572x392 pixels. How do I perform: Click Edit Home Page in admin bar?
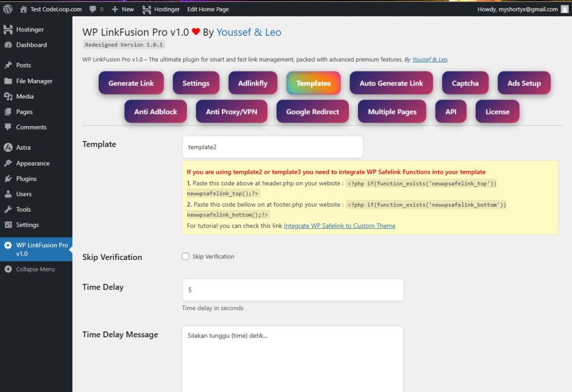(x=208, y=9)
